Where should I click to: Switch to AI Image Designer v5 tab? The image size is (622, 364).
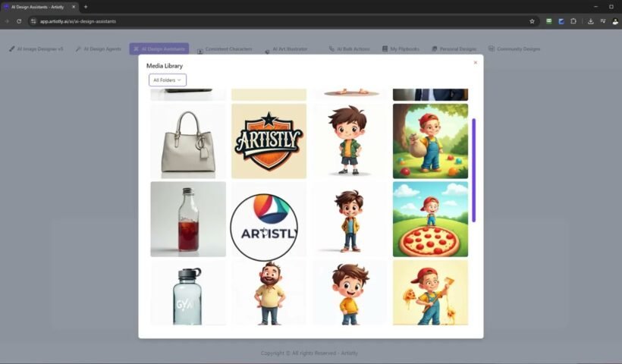click(x=36, y=49)
